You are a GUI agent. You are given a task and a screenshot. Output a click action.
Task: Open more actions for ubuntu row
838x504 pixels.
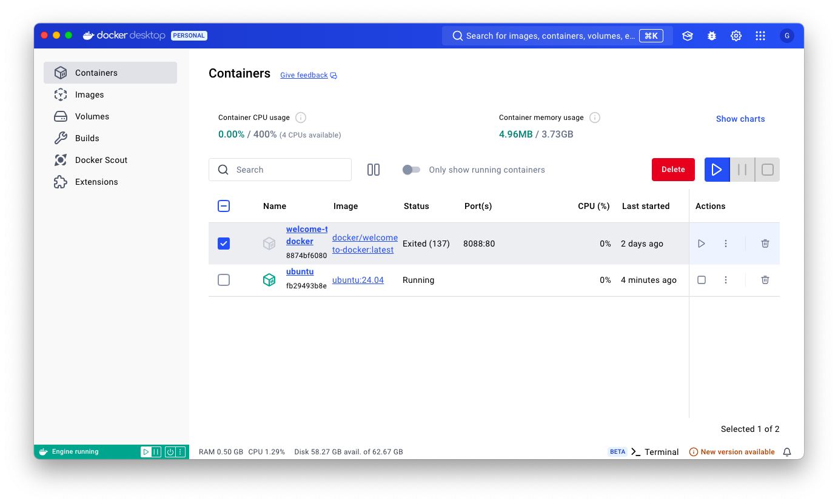726,280
